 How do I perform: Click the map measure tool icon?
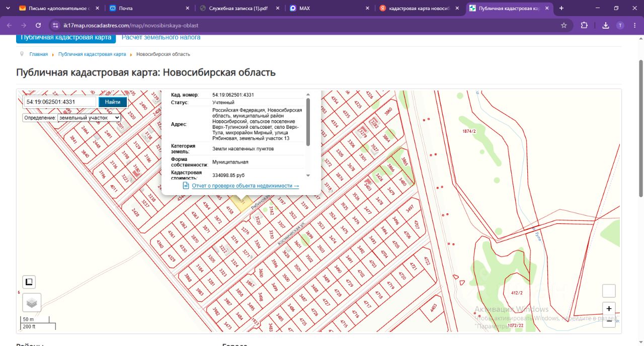(x=29, y=282)
